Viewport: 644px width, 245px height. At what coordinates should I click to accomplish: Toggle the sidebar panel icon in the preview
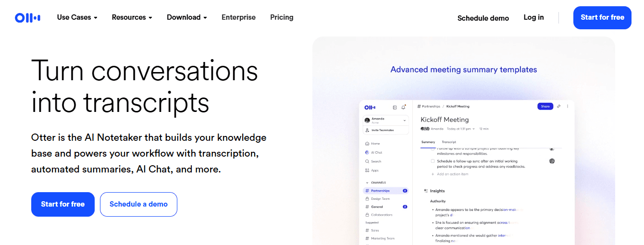(x=395, y=107)
